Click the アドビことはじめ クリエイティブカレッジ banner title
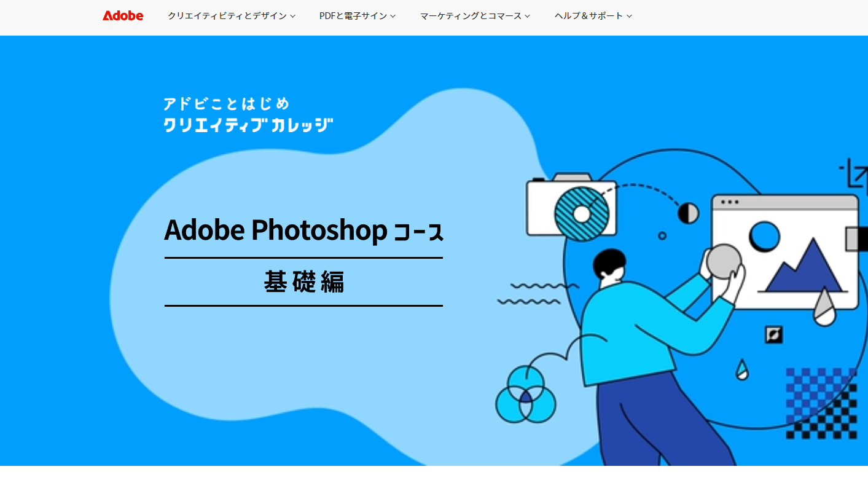The image size is (868, 496). click(x=248, y=114)
